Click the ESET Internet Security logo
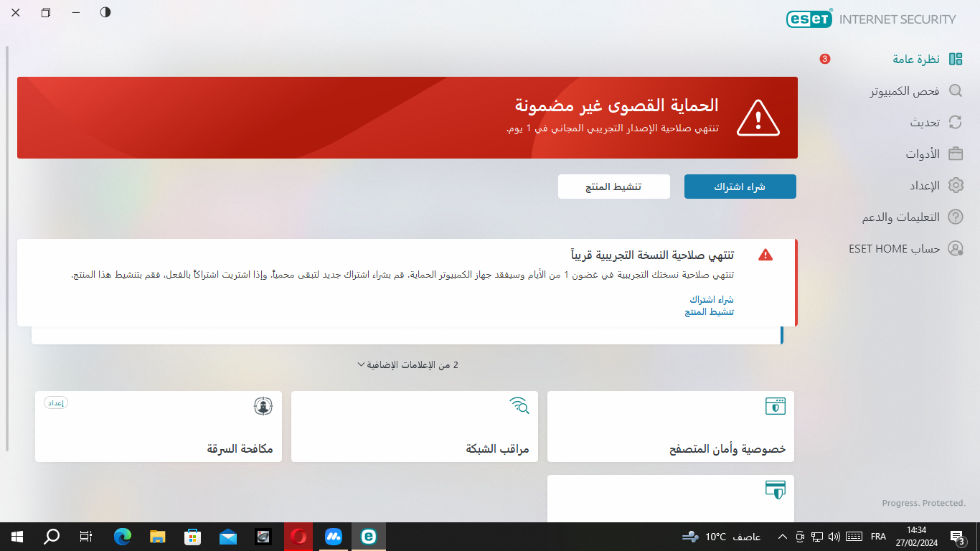The height and width of the screenshot is (551, 980). coord(871,19)
